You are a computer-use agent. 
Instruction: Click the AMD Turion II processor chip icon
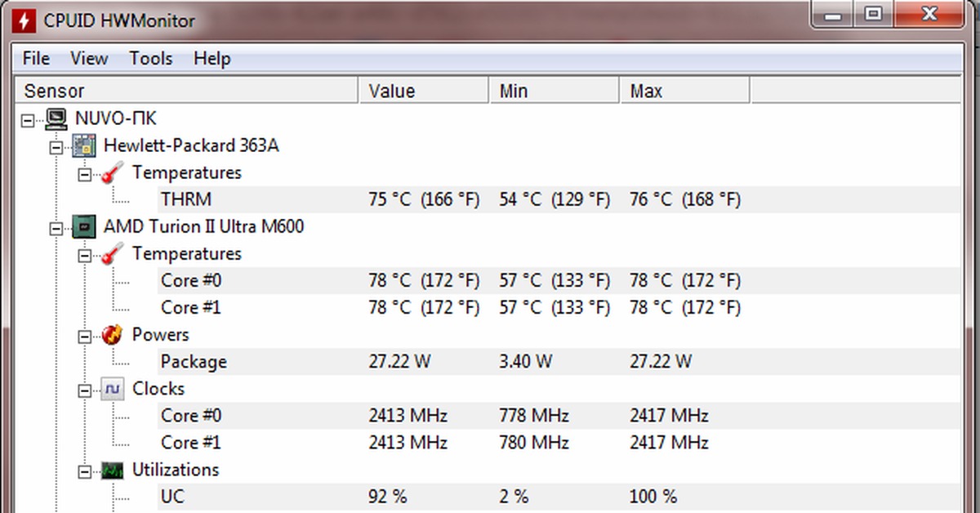[x=82, y=226]
